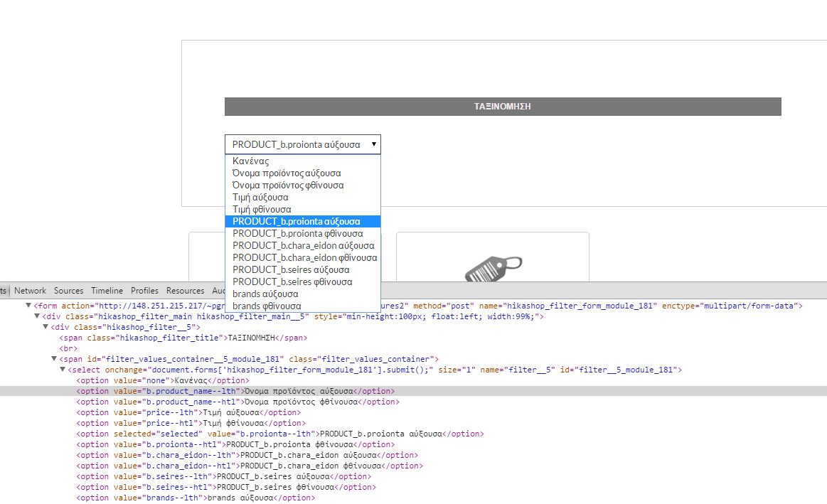The width and height of the screenshot is (827, 504).
Task: Choose Όνομα προϊόντος φθίνουσα sort option
Action: tap(288, 186)
